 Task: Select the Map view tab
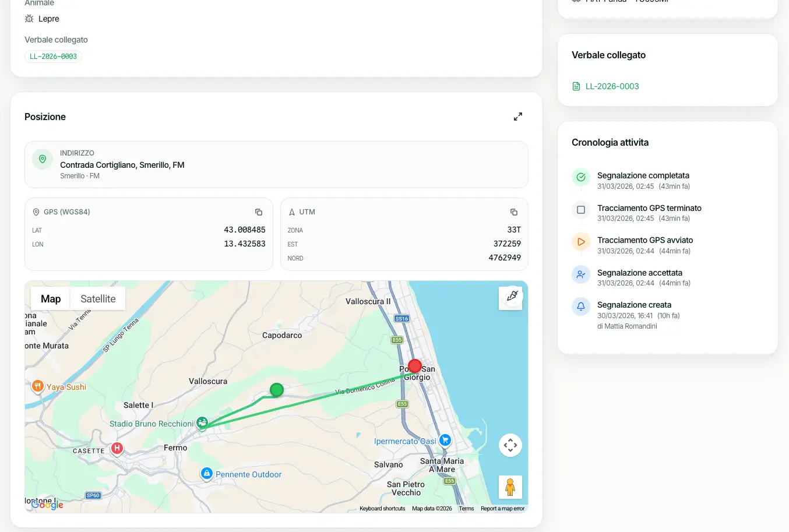pyautogui.click(x=51, y=299)
